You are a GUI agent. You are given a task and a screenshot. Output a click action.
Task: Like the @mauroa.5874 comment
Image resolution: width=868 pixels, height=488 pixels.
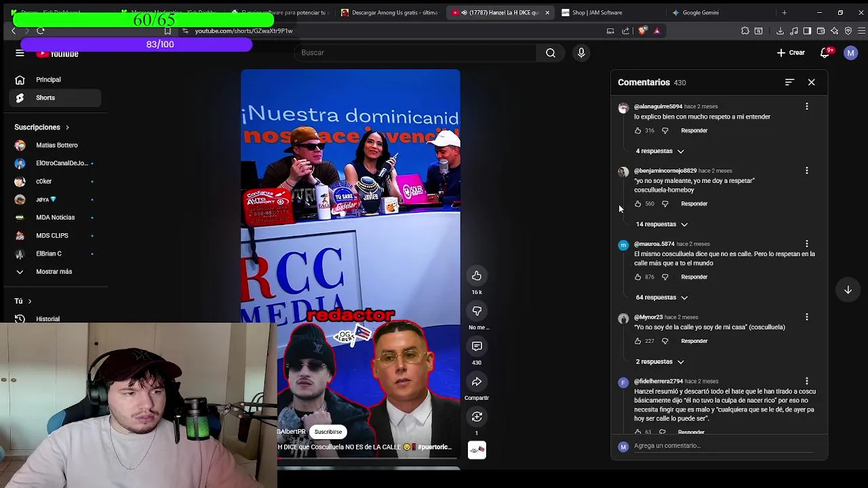[x=637, y=277]
